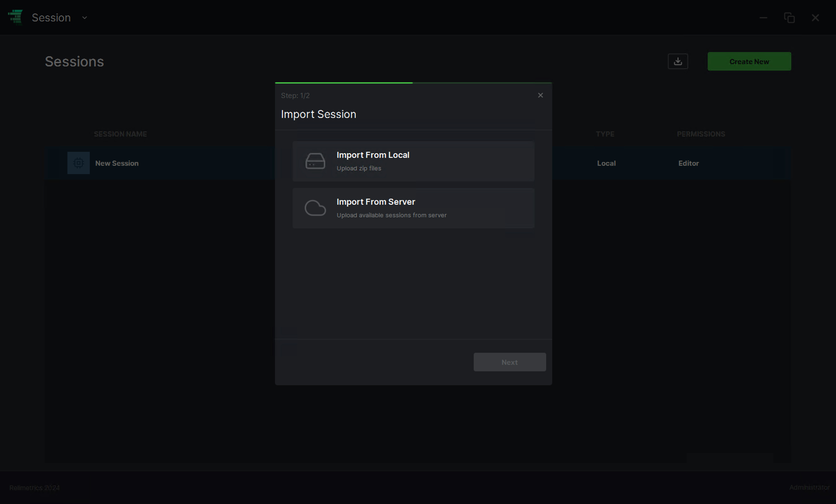The width and height of the screenshot is (836, 504).
Task: Click the Upload zip files description
Action: pyautogui.click(x=359, y=168)
